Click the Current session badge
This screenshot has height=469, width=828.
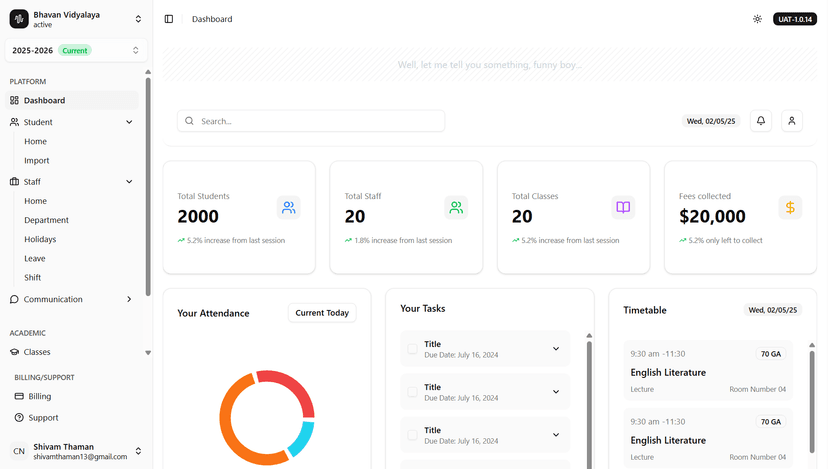coord(74,50)
